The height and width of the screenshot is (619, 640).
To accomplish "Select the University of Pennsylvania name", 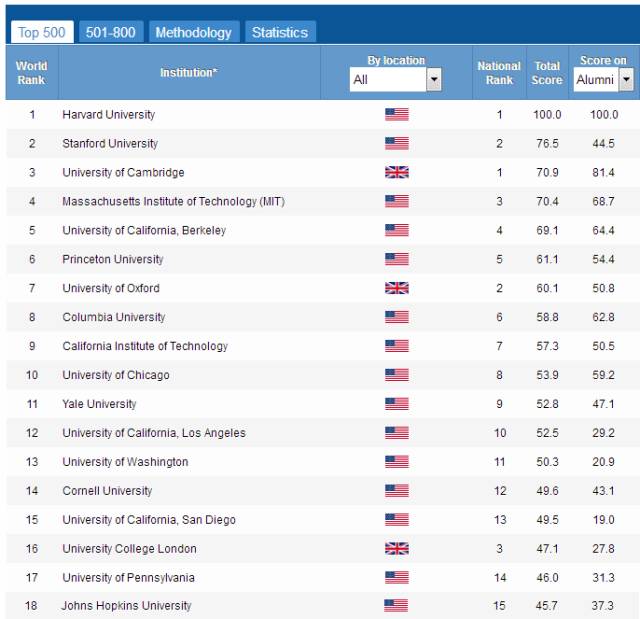I will pos(129,578).
